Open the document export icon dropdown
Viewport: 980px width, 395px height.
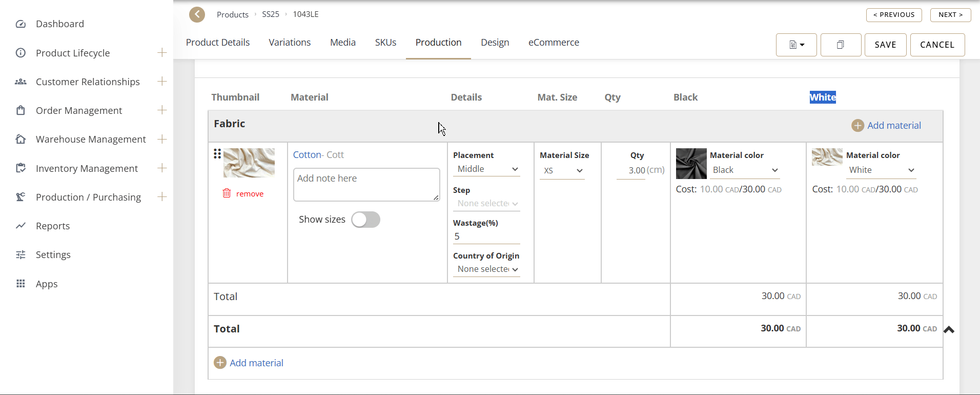point(796,45)
